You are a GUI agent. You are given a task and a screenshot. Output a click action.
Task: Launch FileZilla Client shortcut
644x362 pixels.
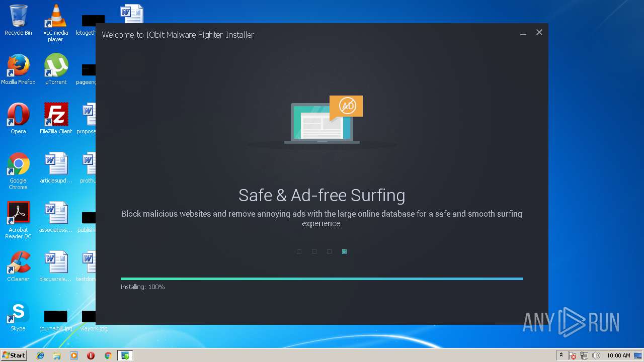[55, 118]
